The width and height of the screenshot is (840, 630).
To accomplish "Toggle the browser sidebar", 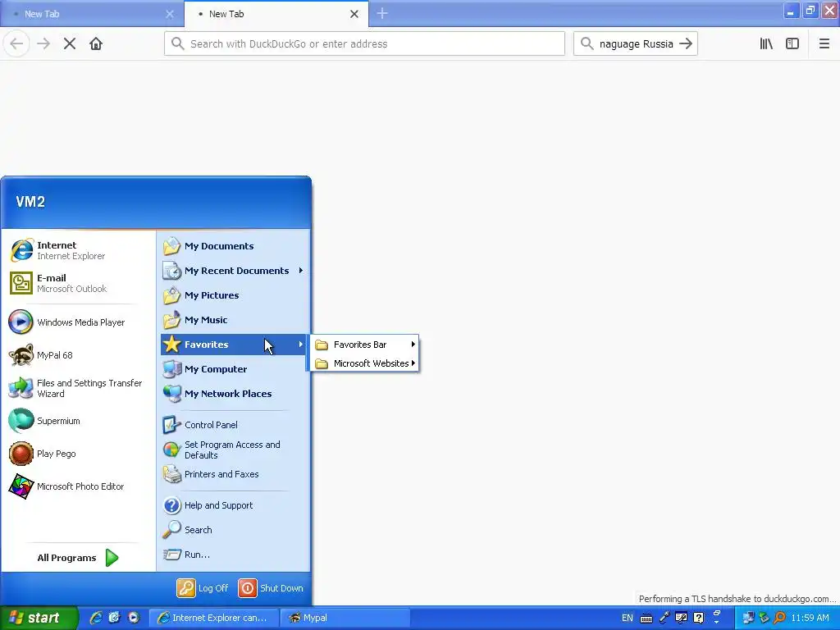I will pos(792,43).
